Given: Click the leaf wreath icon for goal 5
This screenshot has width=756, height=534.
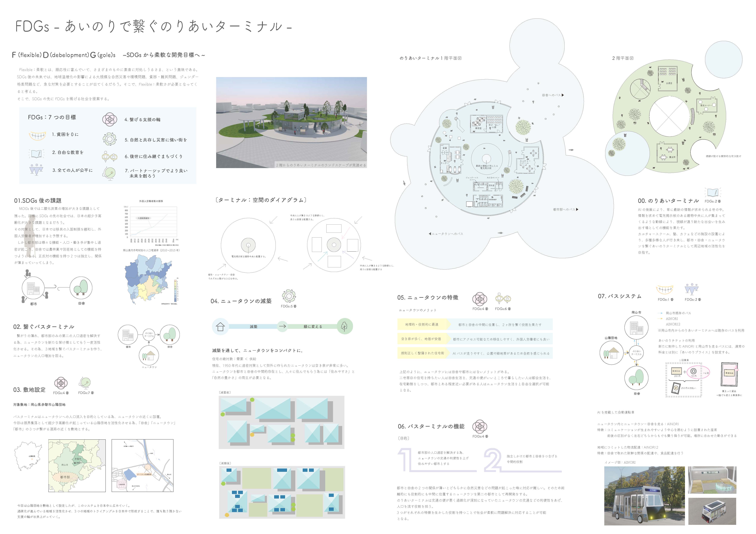Looking at the screenshot, I should [109, 139].
